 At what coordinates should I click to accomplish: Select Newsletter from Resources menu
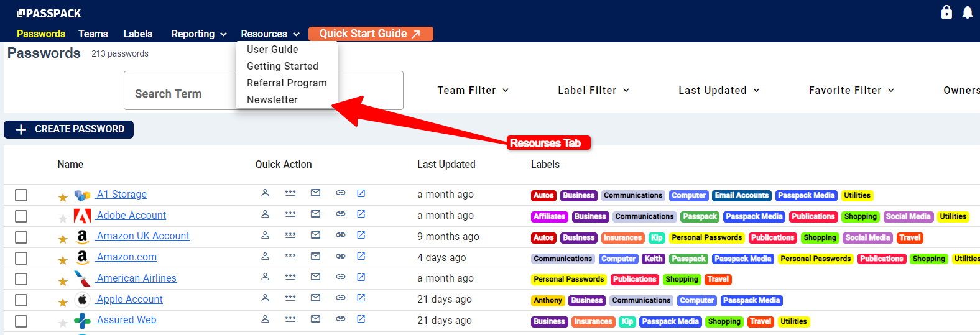click(x=272, y=99)
